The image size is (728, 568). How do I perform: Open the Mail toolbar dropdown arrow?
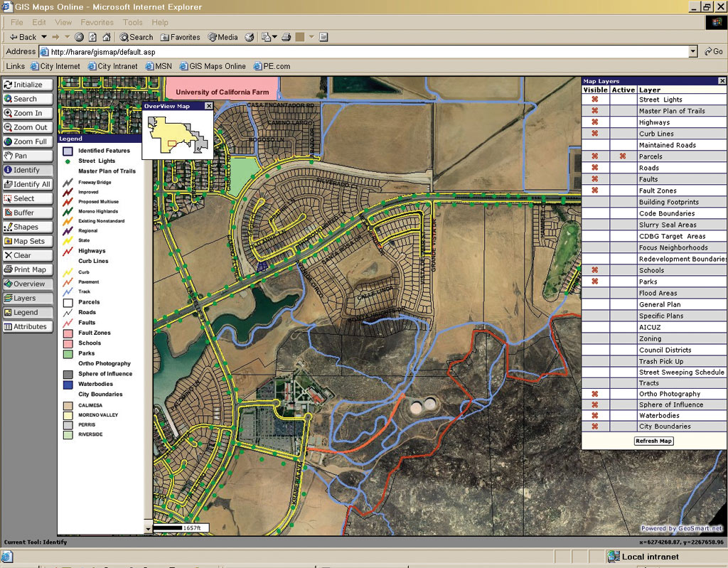274,37
